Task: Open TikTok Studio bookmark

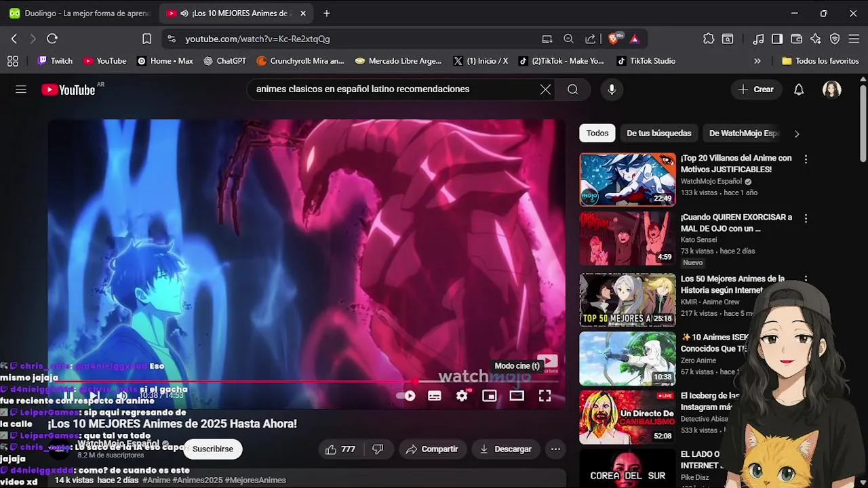Action: [x=646, y=61]
